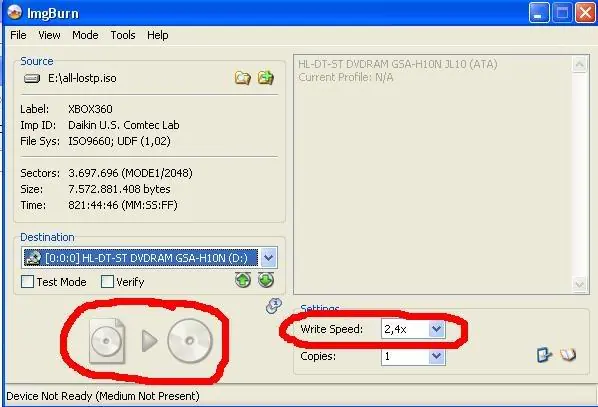The width and height of the screenshot is (598, 407).
Task: View the disc info link icon
Action: [x=273, y=306]
